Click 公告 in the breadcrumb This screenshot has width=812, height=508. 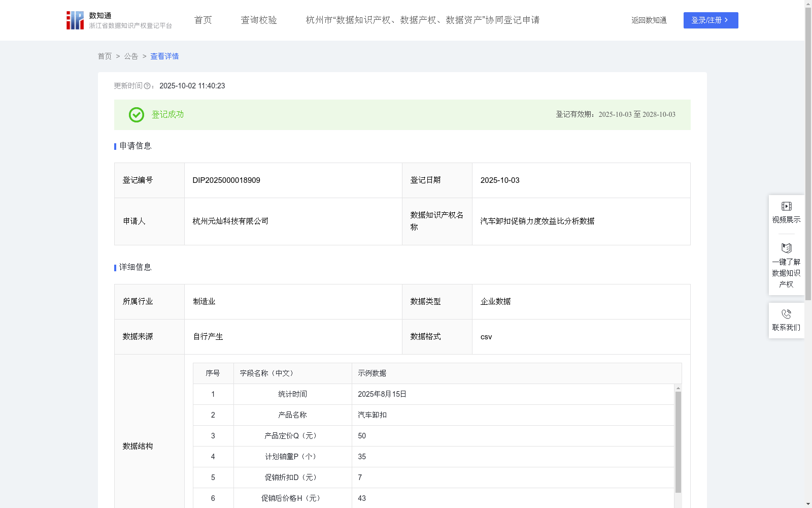(x=131, y=56)
